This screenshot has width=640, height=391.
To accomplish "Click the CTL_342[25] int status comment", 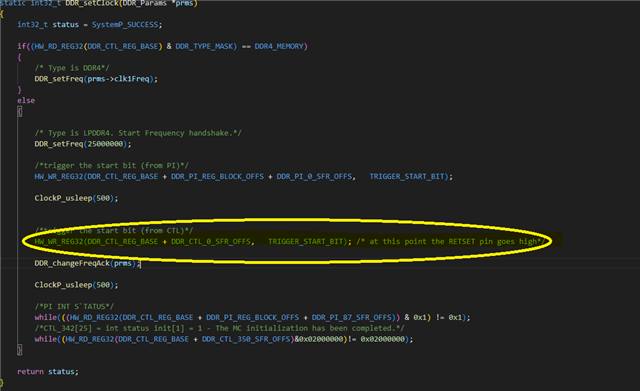I will pos(220,328).
